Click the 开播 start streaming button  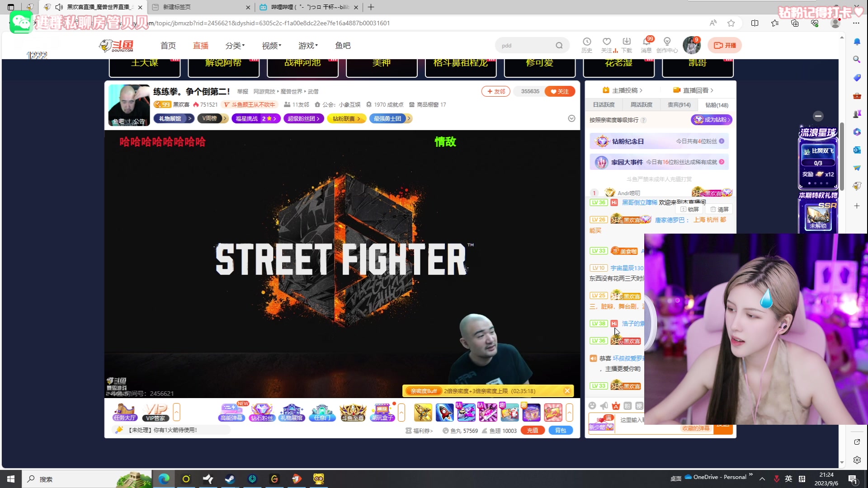(x=725, y=45)
